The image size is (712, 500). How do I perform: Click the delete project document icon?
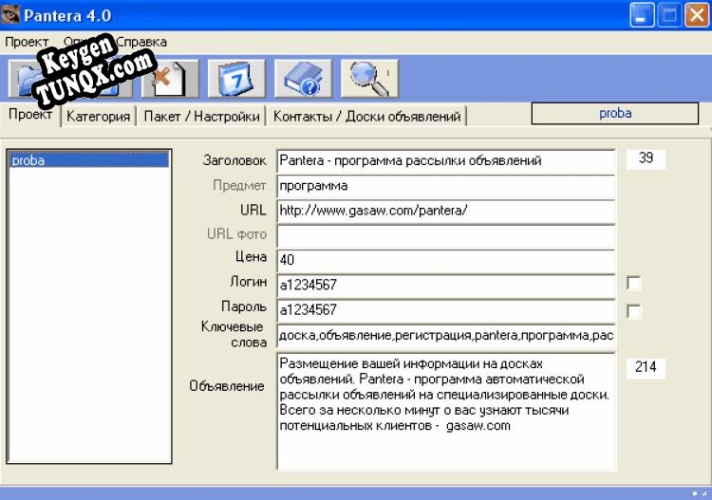pyautogui.click(x=170, y=79)
